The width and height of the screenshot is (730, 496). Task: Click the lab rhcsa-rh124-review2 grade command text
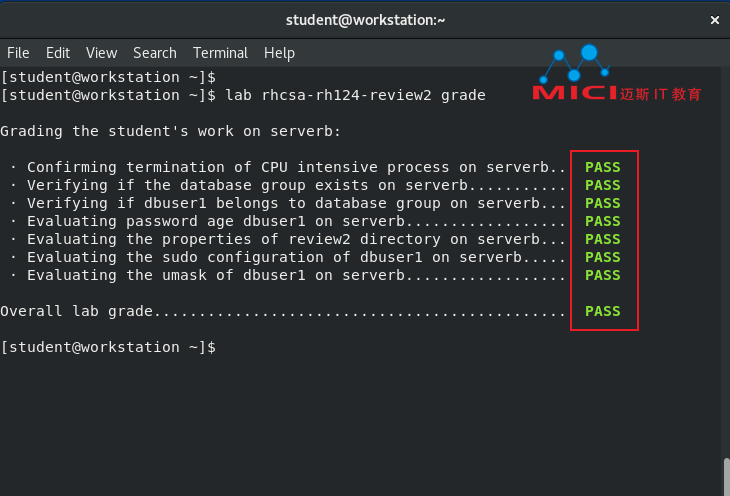click(x=355, y=95)
